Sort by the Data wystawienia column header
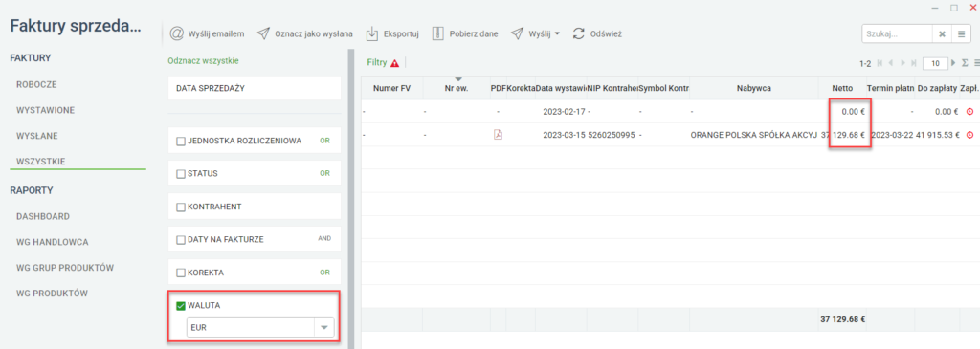Image resolution: width=980 pixels, height=349 pixels. (x=561, y=89)
